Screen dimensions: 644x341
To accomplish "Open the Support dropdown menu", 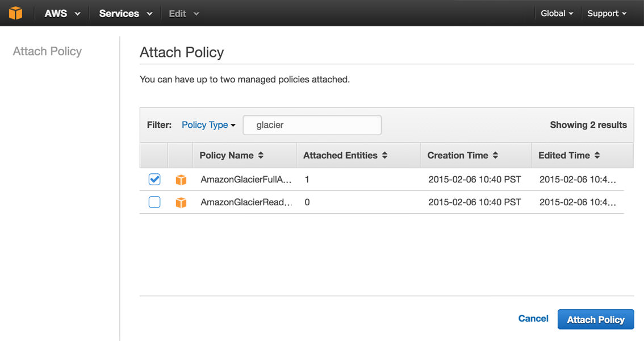I will pos(607,13).
